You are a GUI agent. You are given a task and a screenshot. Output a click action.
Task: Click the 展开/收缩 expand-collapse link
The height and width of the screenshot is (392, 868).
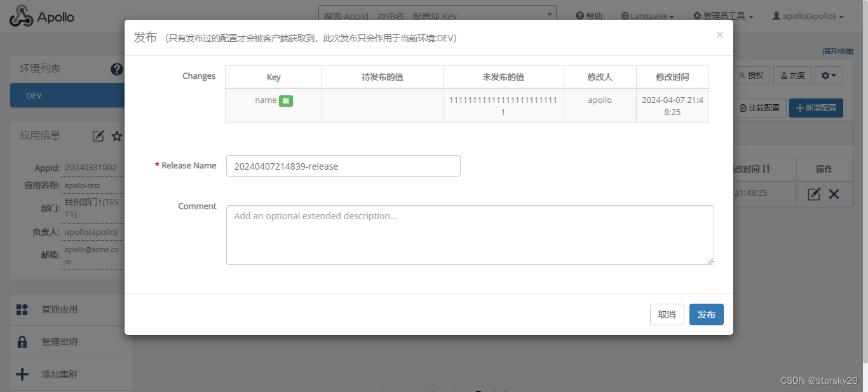[x=838, y=51]
